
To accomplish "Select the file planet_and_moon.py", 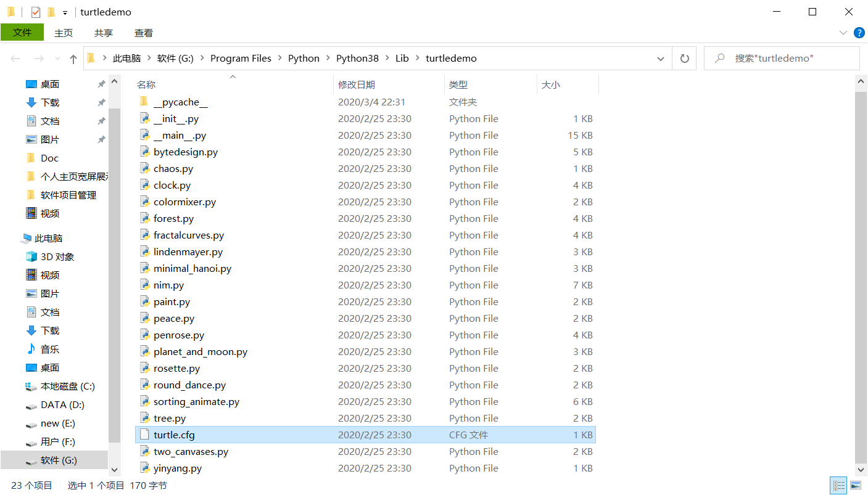I will tap(200, 351).
